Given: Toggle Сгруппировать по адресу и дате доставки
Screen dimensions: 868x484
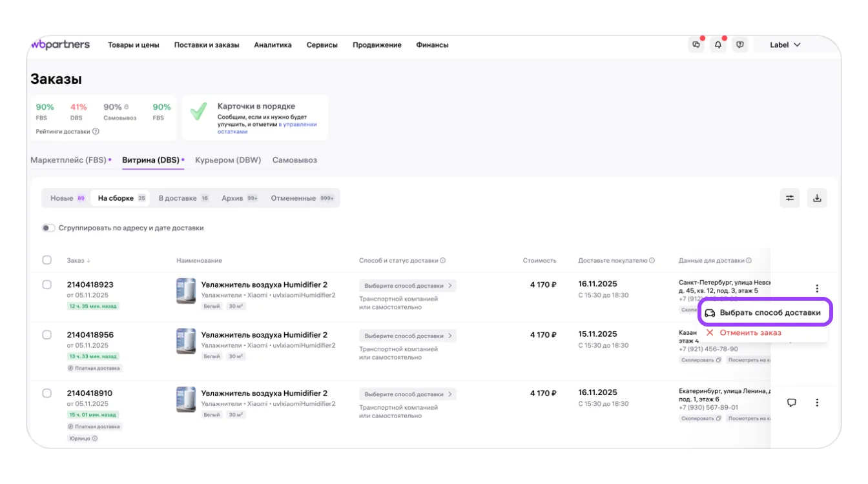Looking at the screenshot, I should click(48, 228).
